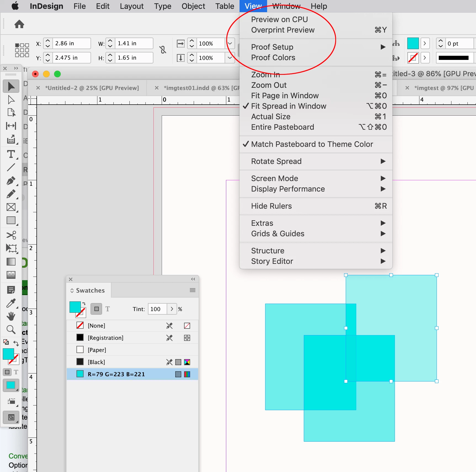Select the Zoom tool magnifier
Image resolution: width=476 pixels, height=472 pixels.
tap(11, 330)
